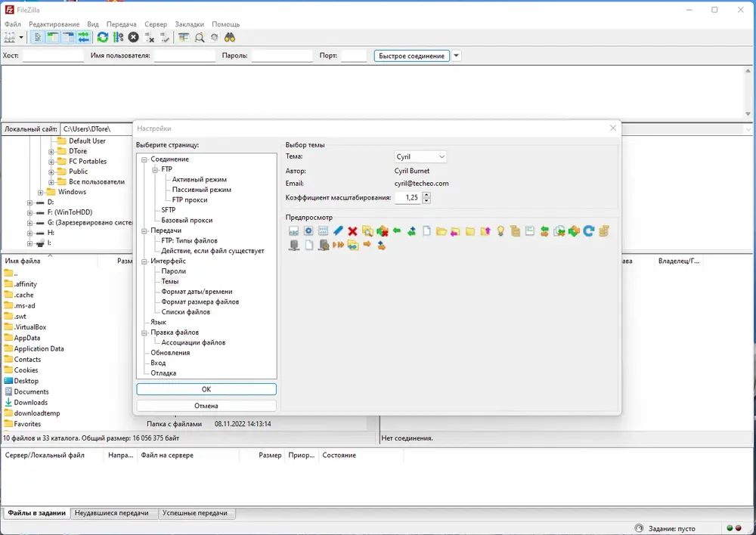Click the binoculars search files icon

(x=230, y=38)
